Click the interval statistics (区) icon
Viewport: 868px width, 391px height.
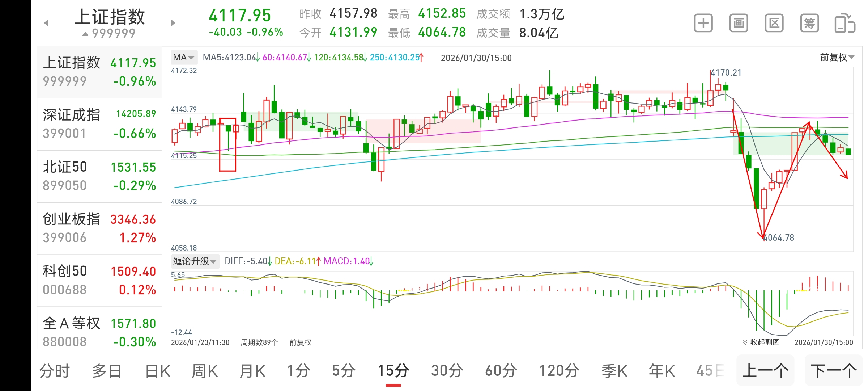click(x=774, y=24)
